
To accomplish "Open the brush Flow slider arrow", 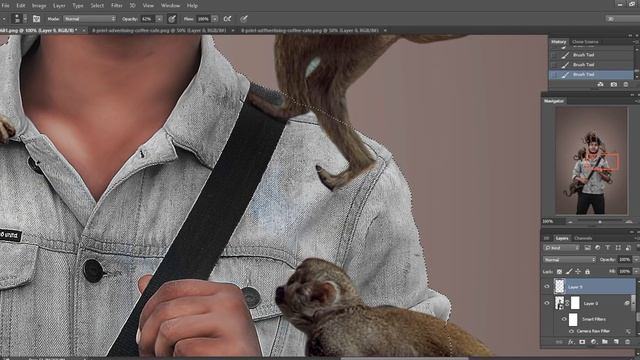I will point(215,19).
